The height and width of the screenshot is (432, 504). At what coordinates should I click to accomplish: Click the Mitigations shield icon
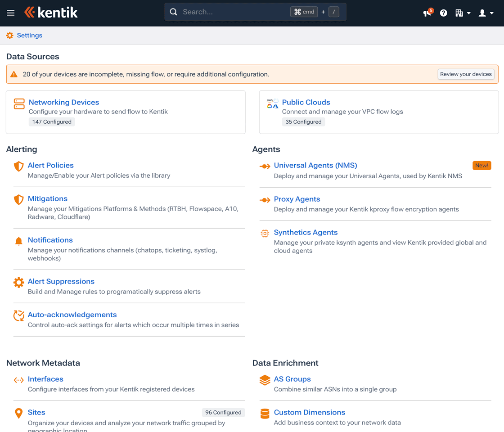[x=18, y=199]
